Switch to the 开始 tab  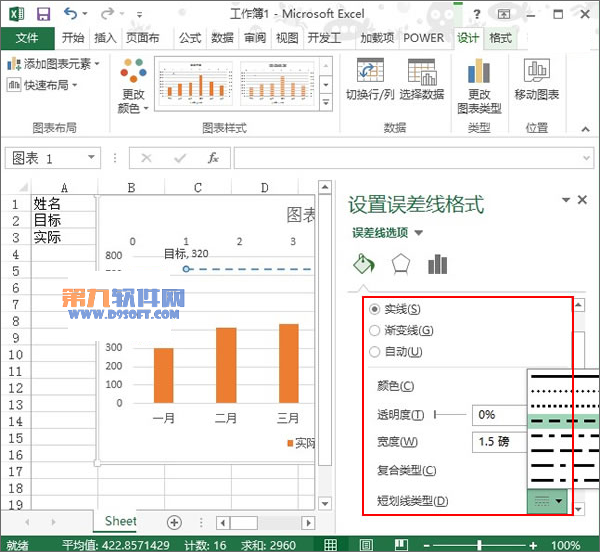point(73,38)
